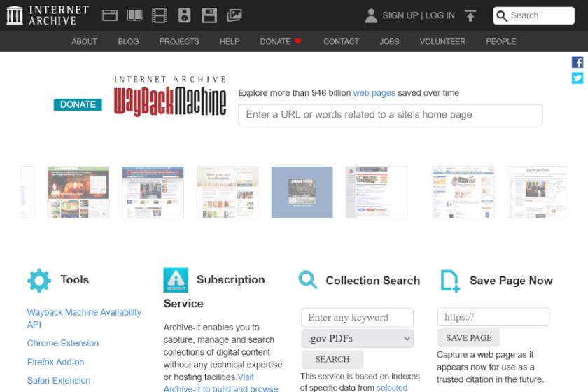588x392 pixels.
Task: Click the 'Save Page Now' heading
Action: tap(511, 281)
